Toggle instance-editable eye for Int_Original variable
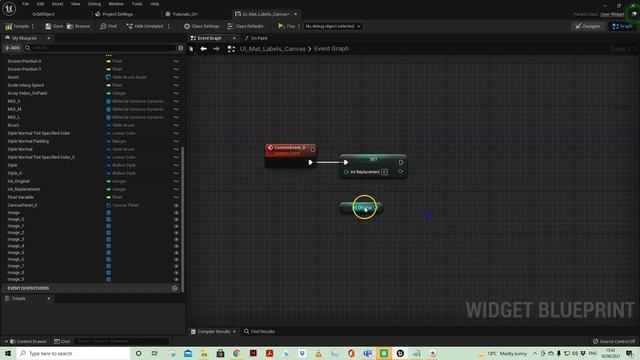This screenshot has width=640, height=360. 176,181
